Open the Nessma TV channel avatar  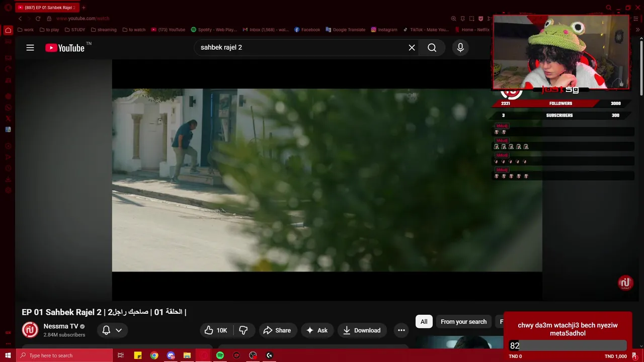[x=30, y=330]
